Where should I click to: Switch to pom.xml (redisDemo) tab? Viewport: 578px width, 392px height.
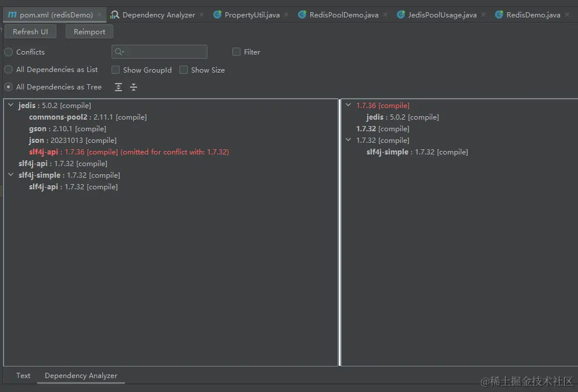click(x=56, y=15)
